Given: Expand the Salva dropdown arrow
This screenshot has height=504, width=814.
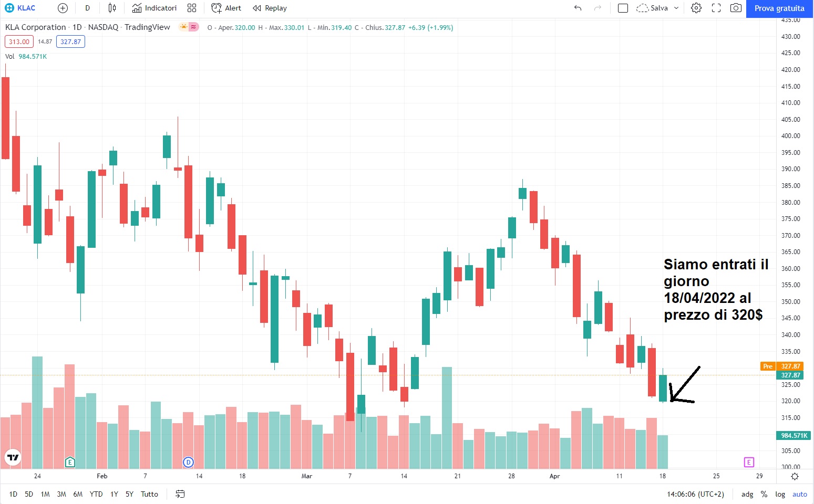Looking at the screenshot, I should 676,8.
